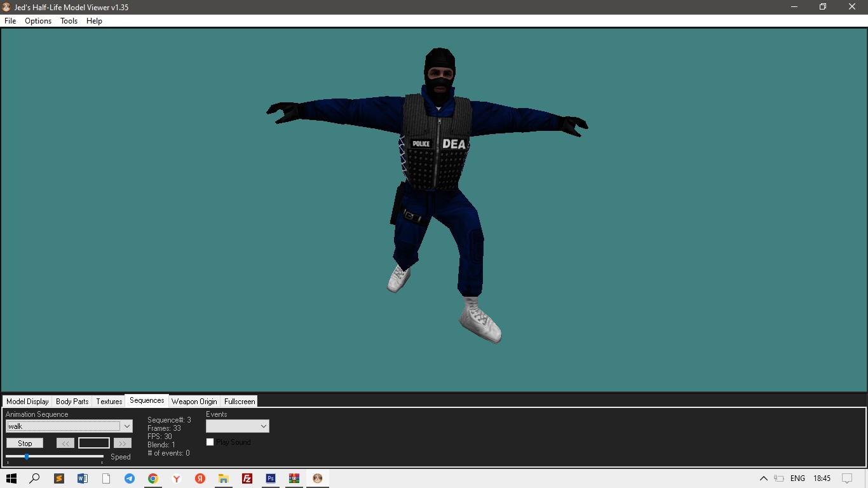Open the Windows Start menu

[11, 478]
